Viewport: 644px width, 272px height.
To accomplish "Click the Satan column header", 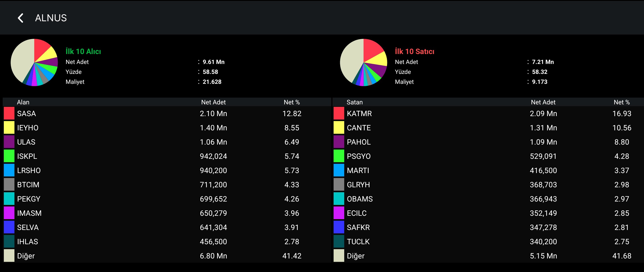I will pyautogui.click(x=354, y=102).
